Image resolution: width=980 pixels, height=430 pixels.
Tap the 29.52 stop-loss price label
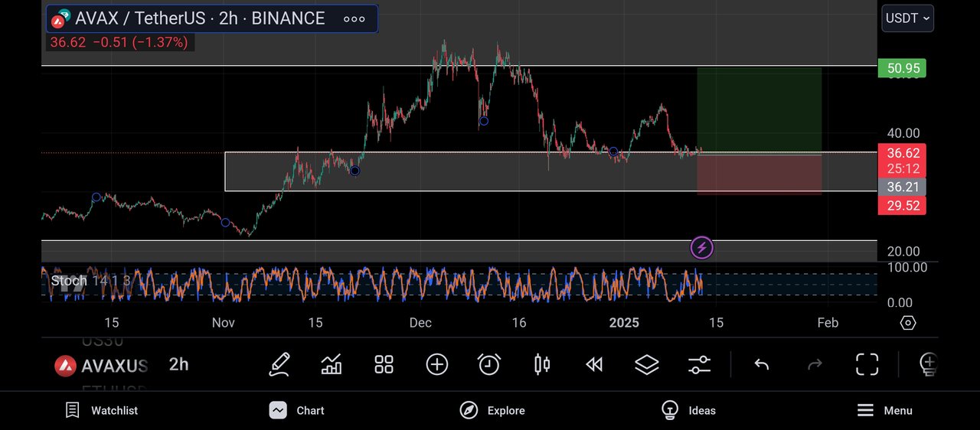tap(903, 205)
